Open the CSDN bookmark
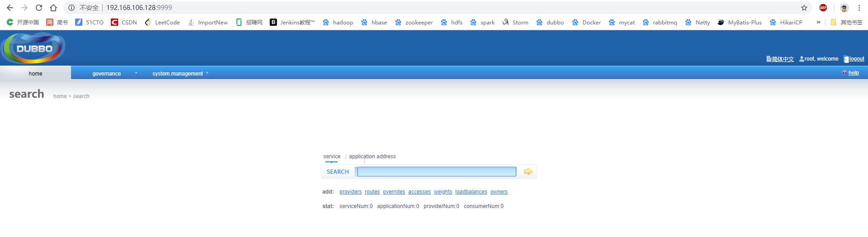This screenshot has width=868, height=237. (x=124, y=22)
